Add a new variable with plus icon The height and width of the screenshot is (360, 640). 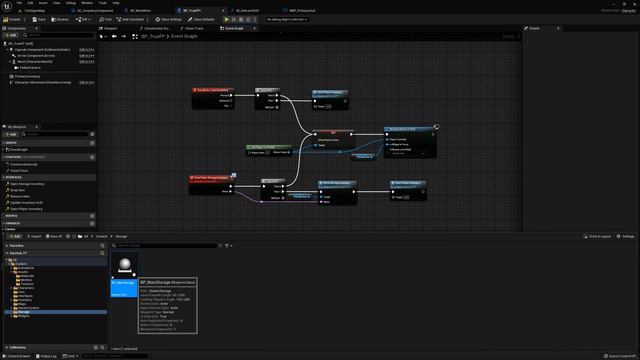(92, 224)
